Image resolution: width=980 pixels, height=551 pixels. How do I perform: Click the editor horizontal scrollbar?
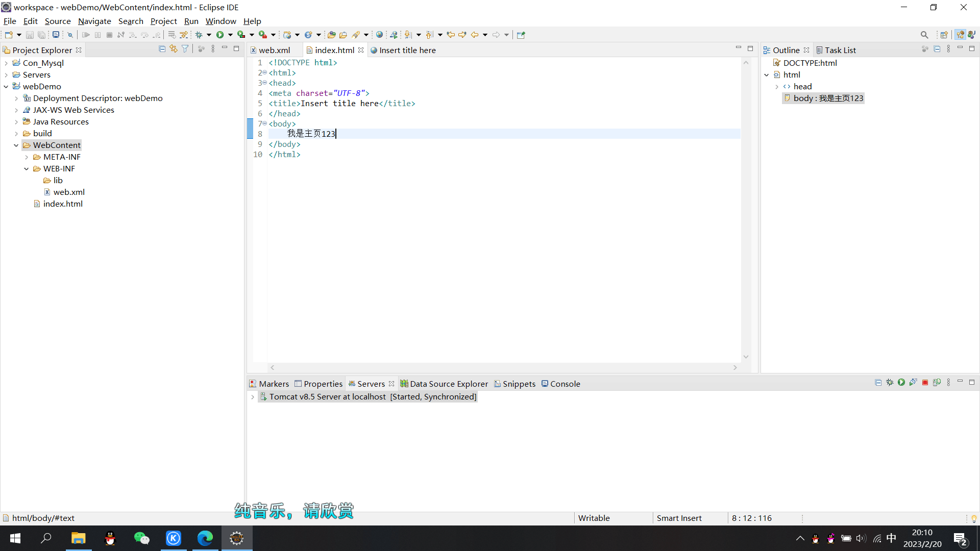pyautogui.click(x=503, y=367)
